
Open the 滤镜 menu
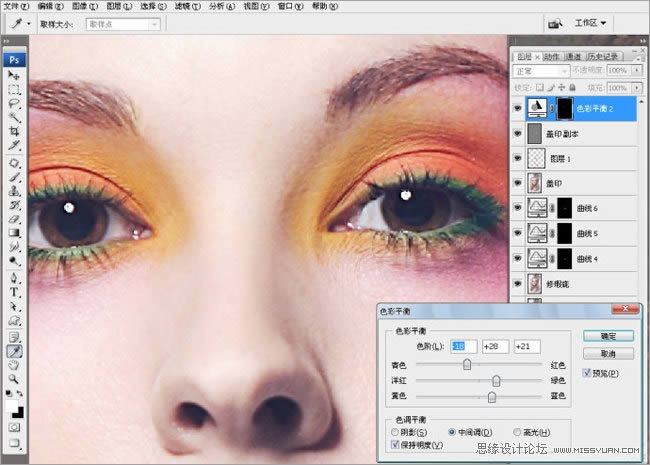tap(187, 6)
